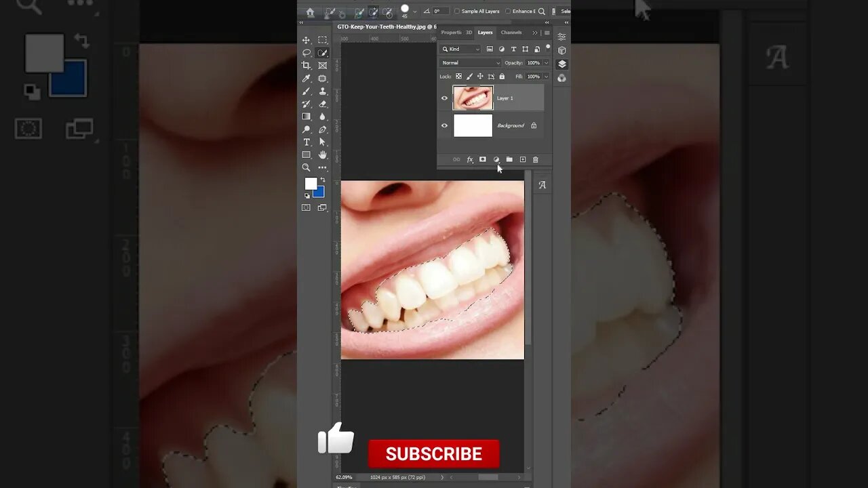Select the Object Selection chip tool

pyautogui.click(x=323, y=79)
